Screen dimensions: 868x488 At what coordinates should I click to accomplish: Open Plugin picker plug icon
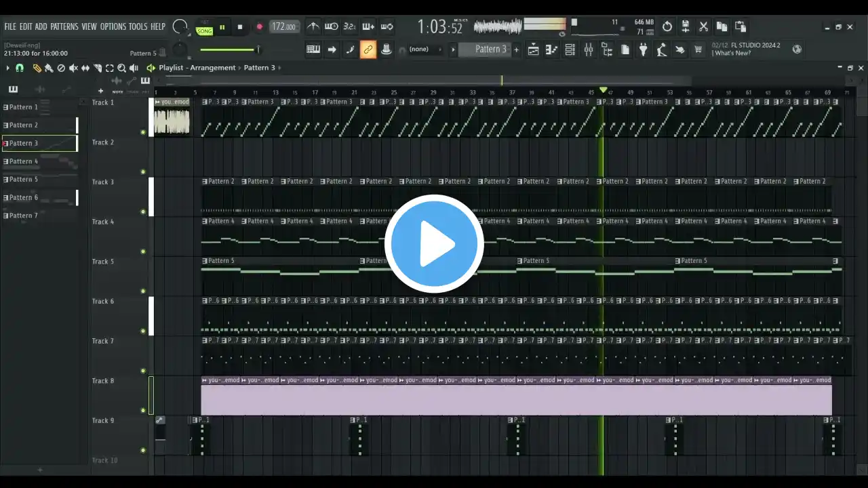click(x=643, y=49)
